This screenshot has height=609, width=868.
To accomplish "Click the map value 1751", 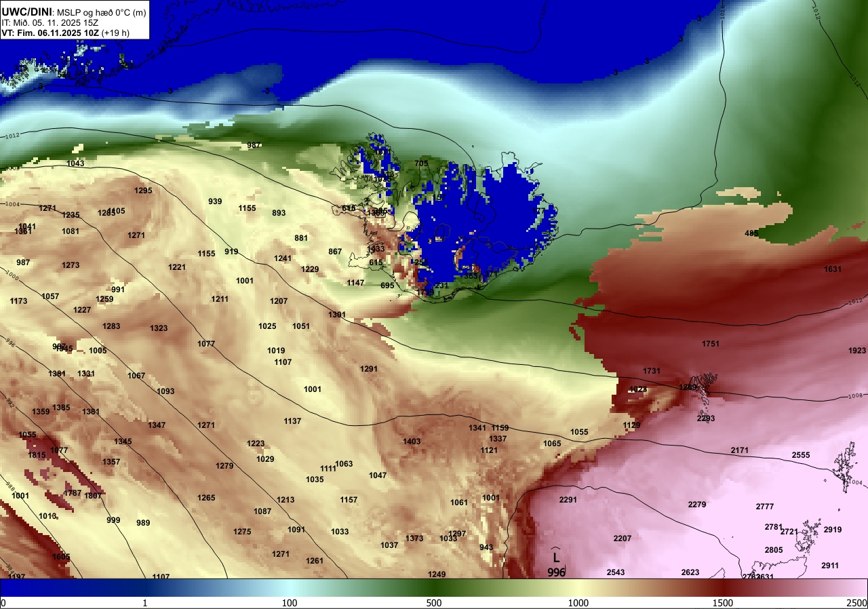I will point(711,344).
